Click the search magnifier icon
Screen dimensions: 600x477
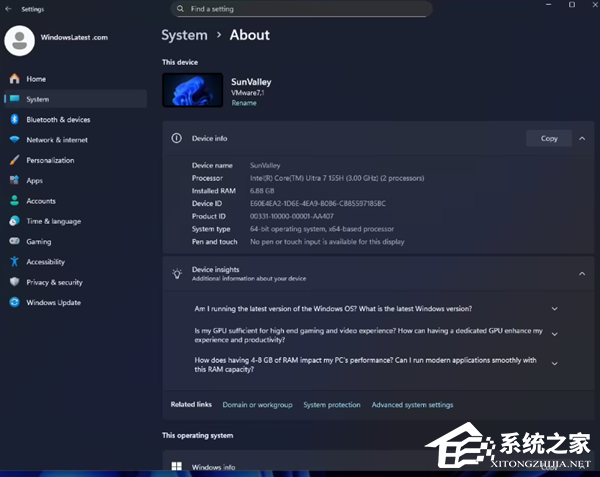(180, 9)
